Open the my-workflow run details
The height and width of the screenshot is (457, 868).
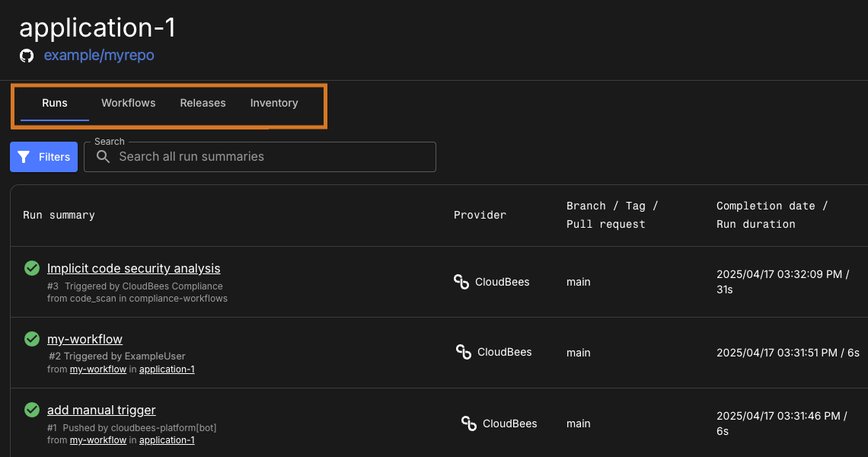[85, 339]
